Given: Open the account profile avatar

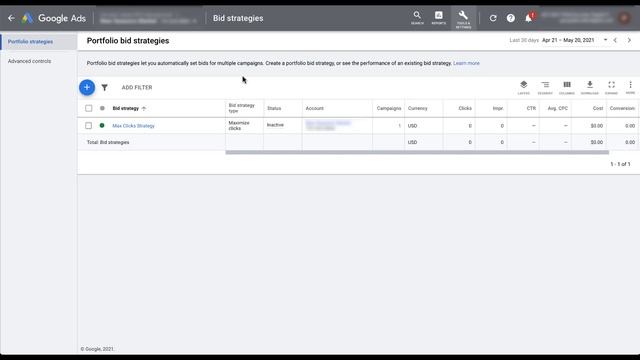Looking at the screenshot, I should coord(624,18).
